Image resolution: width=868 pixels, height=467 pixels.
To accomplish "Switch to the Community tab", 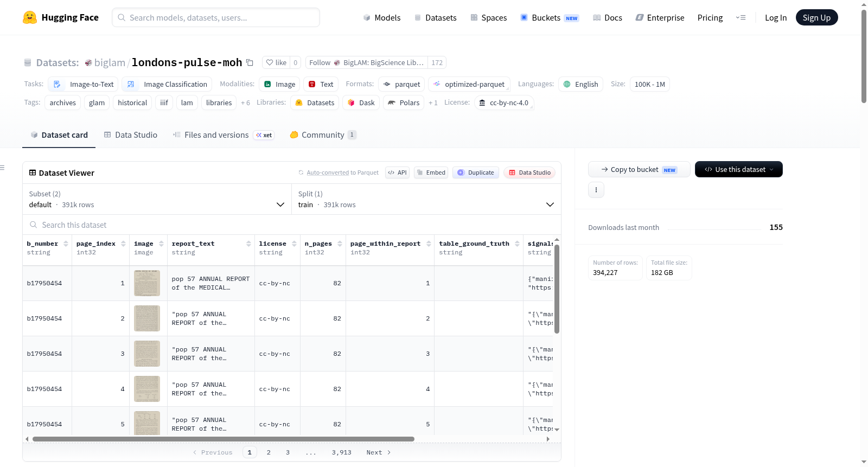I will point(323,135).
